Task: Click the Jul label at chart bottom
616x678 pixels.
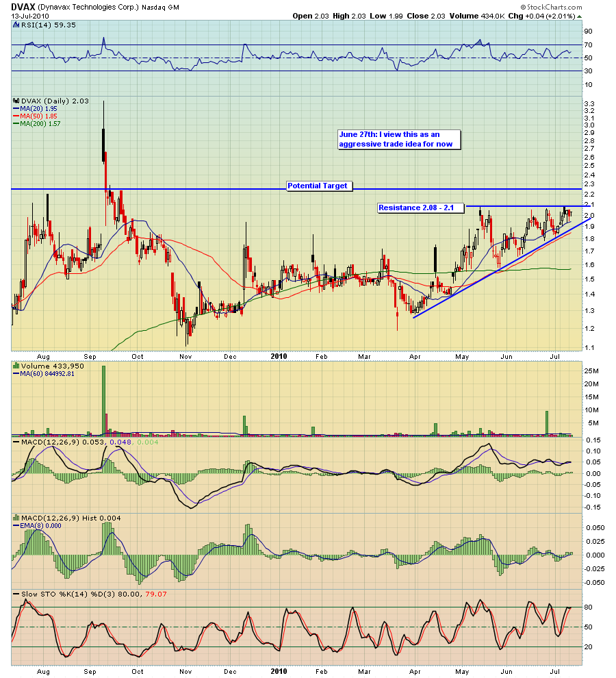Action: 555,672
